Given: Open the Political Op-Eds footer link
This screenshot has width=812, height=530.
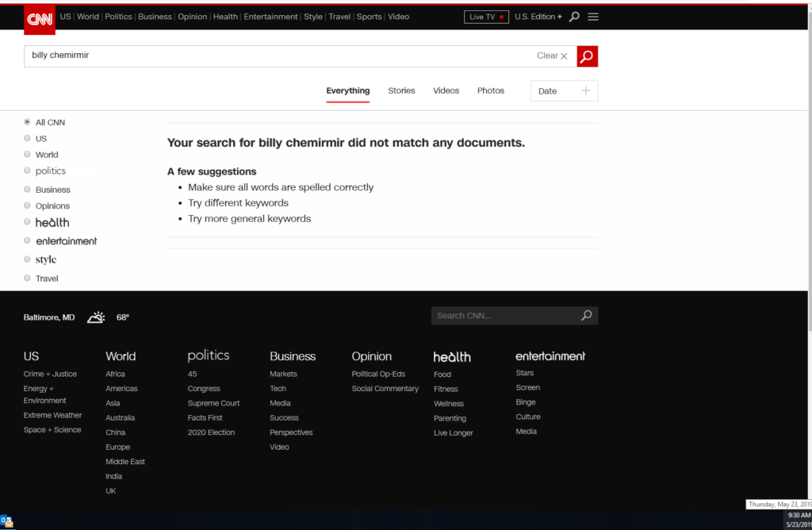Looking at the screenshot, I should [x=378, y=374].
